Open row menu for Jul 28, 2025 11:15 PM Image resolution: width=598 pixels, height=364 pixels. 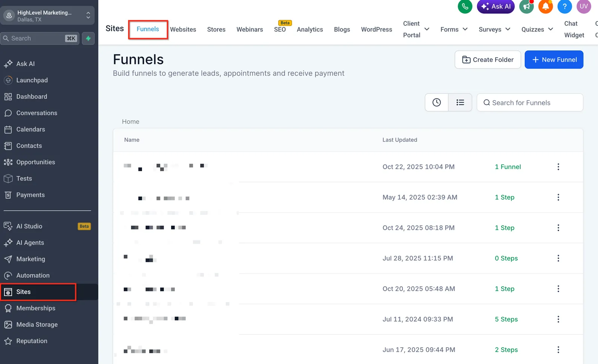(x=558, y=258)
